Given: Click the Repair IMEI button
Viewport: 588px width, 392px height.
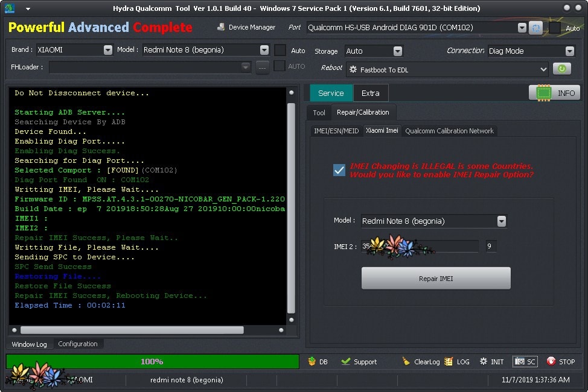Looking at the screenshot, I should 436,279.
